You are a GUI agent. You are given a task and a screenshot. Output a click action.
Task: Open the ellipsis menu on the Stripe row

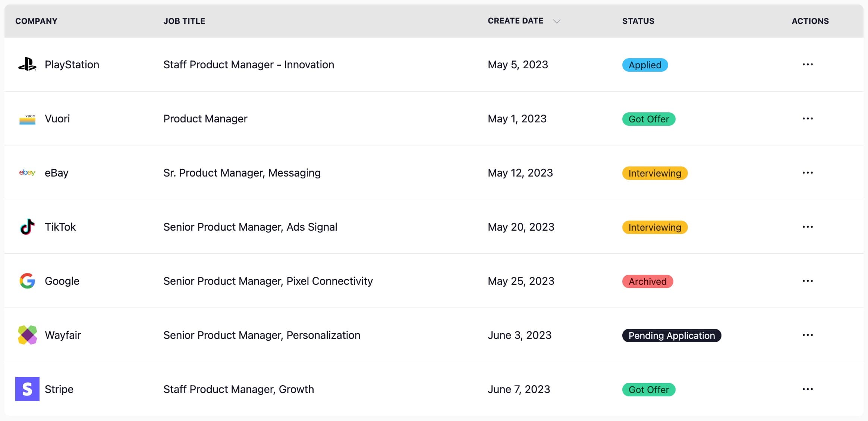807,389
